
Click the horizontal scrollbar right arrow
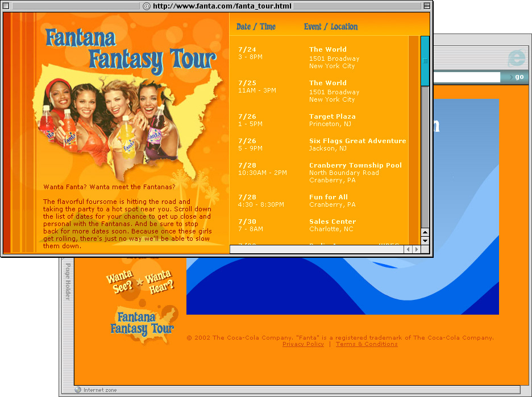pos(416,249)
